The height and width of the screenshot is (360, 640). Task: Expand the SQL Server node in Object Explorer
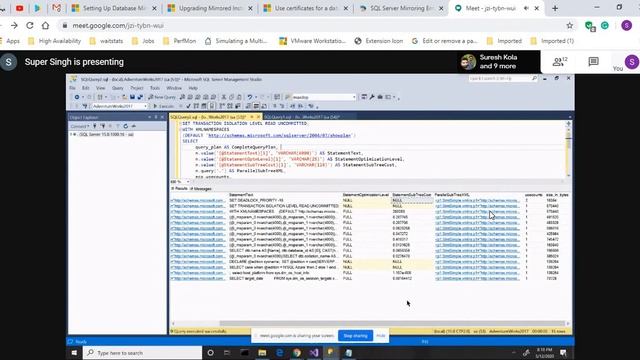71,134
